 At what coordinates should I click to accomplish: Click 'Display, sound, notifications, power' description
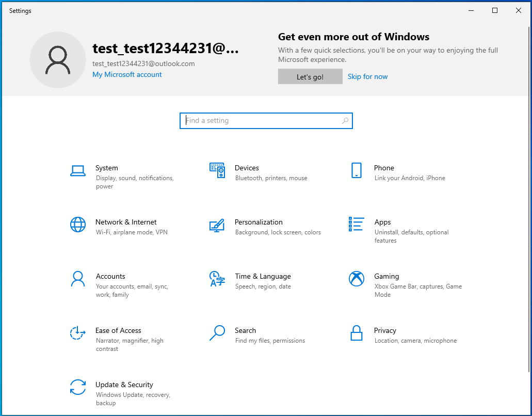tap(135, 182)
